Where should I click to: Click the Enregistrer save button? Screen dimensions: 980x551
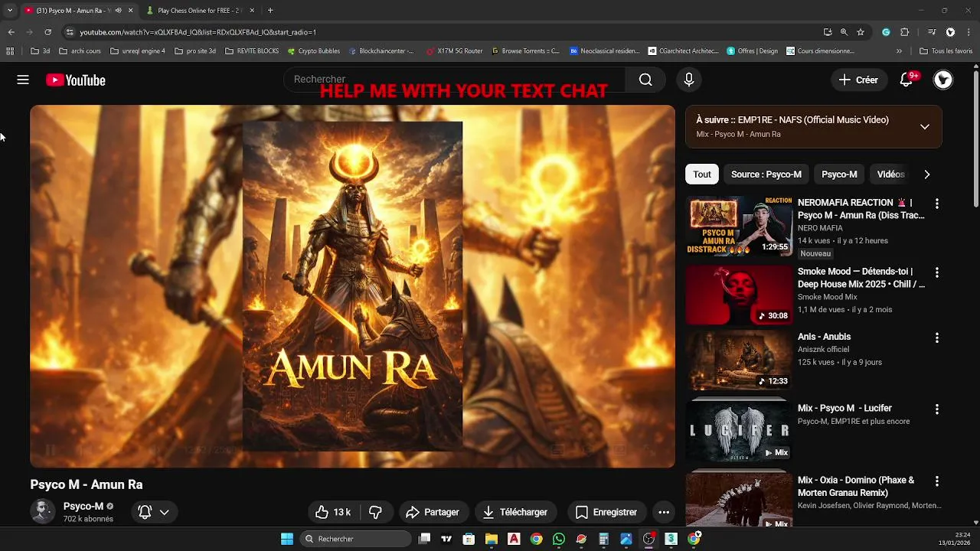[606, 512]
